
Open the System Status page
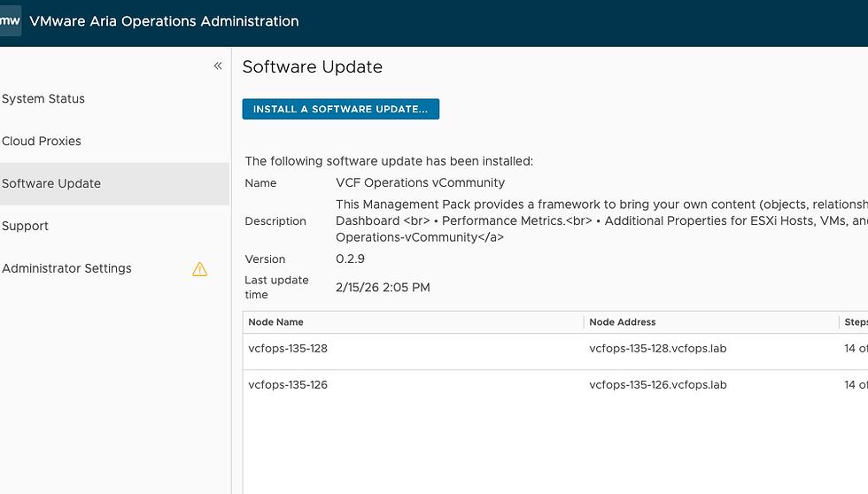click(43, 99)
